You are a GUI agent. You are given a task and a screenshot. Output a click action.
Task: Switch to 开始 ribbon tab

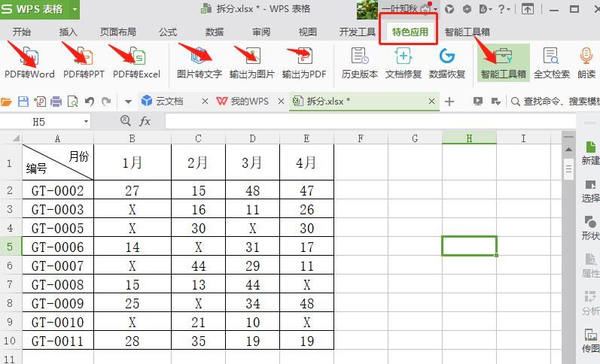(x=21, y=32)
